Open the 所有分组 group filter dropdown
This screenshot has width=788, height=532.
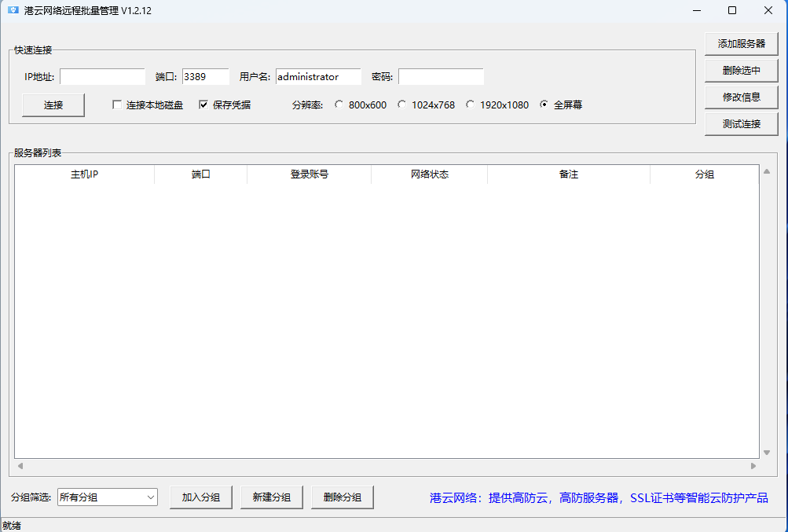click(x=107, y=497)
